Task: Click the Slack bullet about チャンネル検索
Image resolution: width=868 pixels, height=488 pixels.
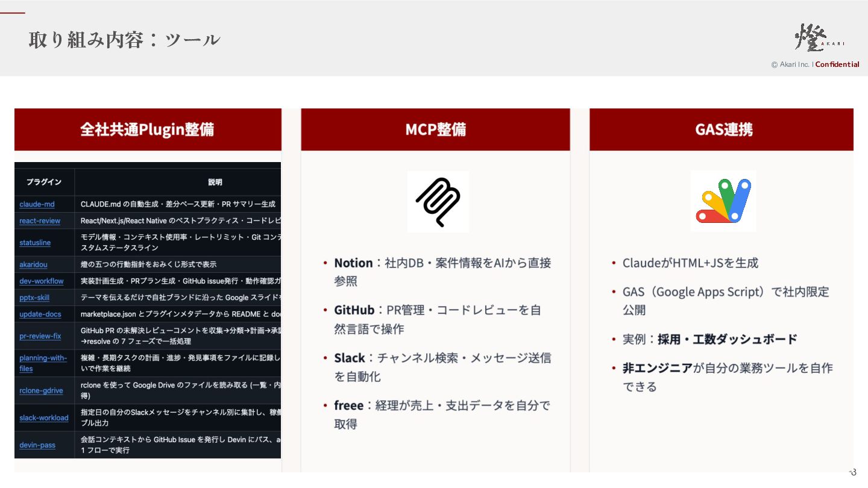Action: tap(442, 367)
